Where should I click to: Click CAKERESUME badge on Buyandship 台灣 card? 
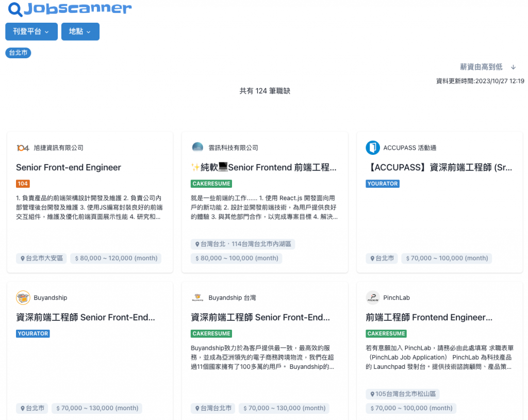tap(211, 333)
